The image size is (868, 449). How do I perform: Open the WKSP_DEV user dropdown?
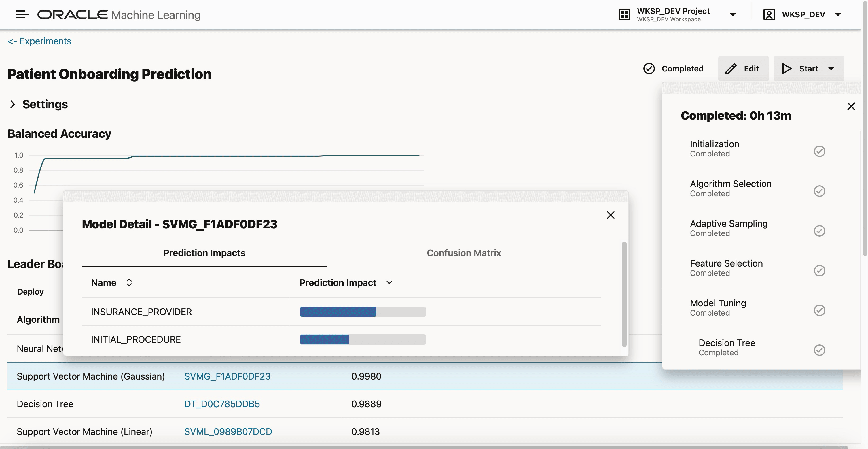click(838, 14)
